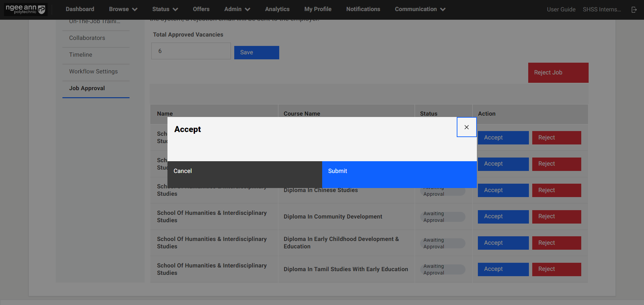Accept the Diploma In Community Development course
The height and width of the screenshot is (305, 644).
(503, 217)
